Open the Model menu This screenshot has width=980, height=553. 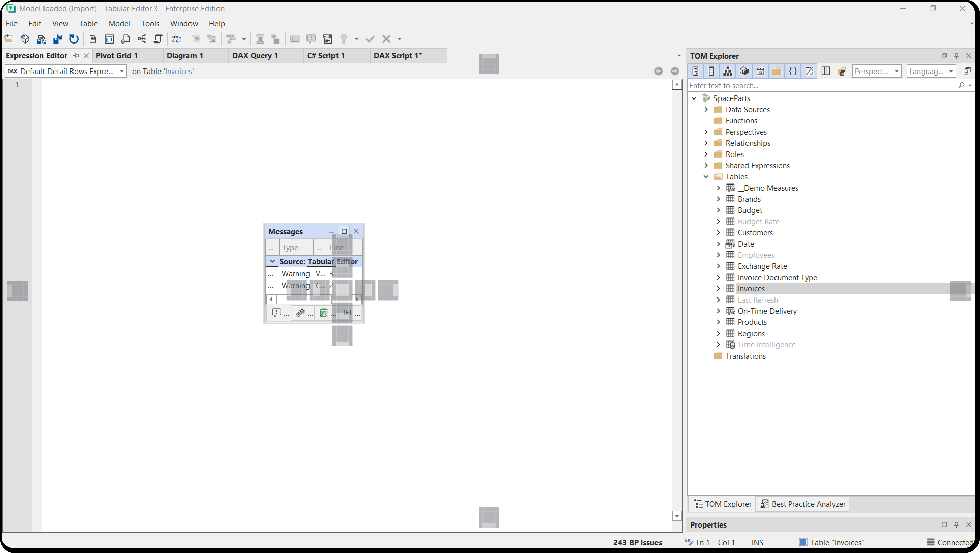[x=119, y=24]
